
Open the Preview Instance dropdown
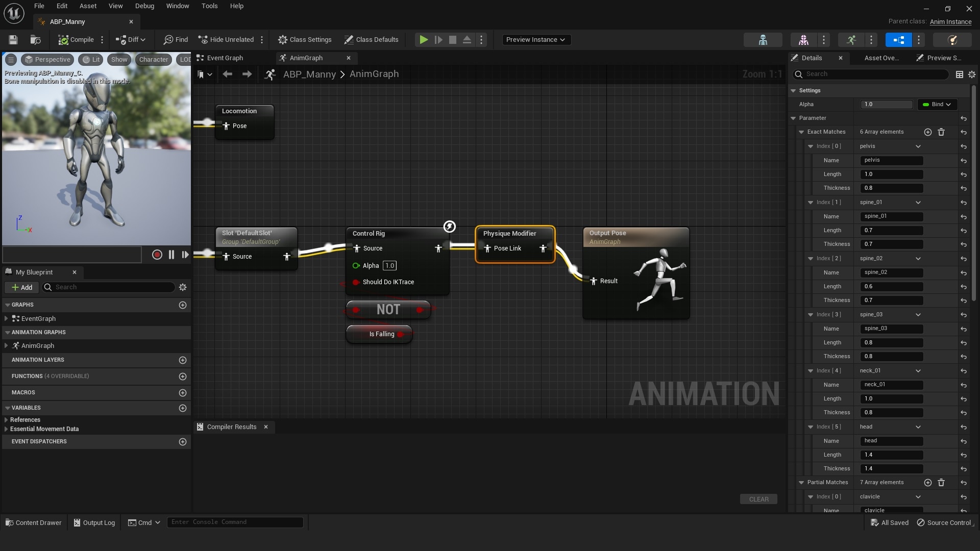(535, 40)
